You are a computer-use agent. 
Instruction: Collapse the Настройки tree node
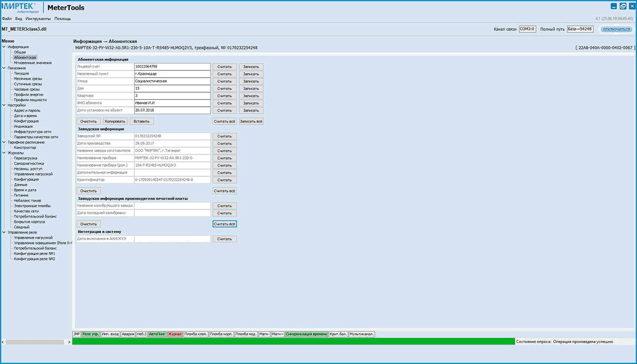tap(4, 105)
